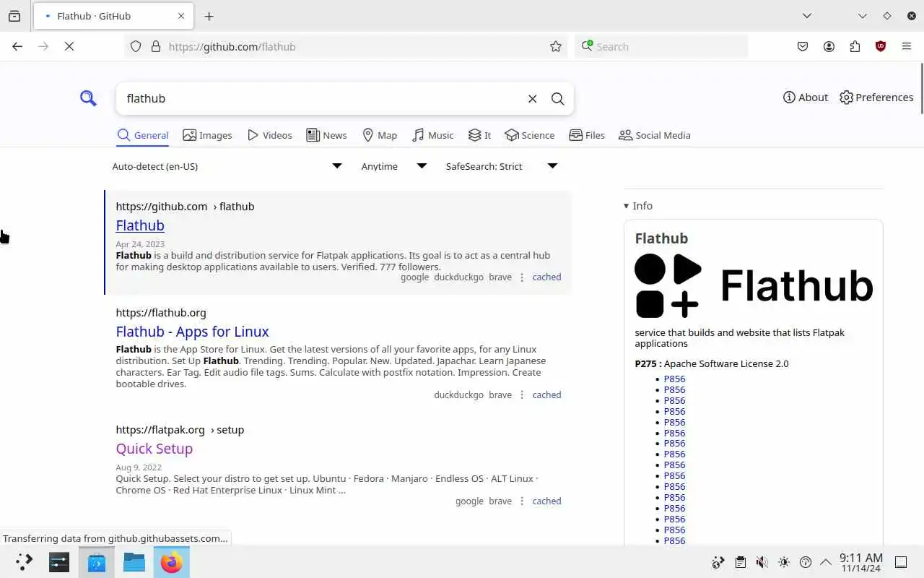The width and height of the screenshot is (924, 578).
Task: Open more options for flathub.org result
Action: 522,394
